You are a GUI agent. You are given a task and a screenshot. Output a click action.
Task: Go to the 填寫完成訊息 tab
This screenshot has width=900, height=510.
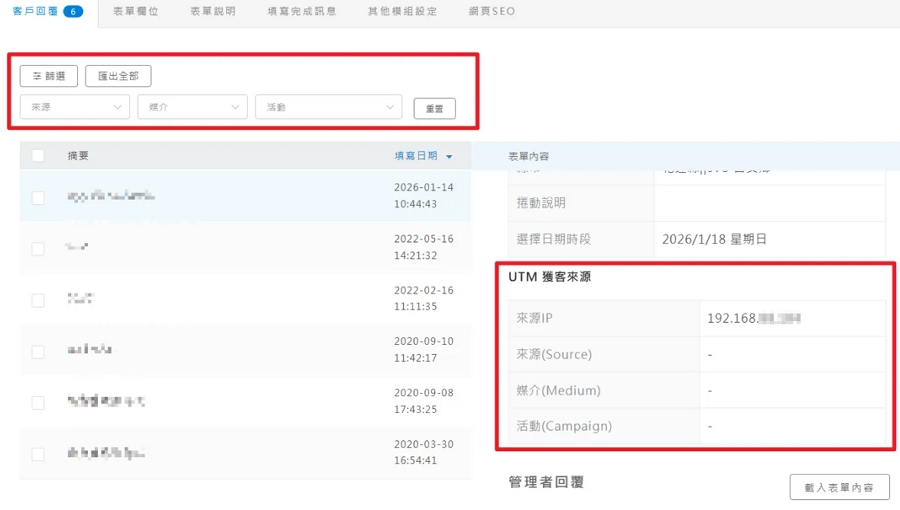(x=302, y=11)
